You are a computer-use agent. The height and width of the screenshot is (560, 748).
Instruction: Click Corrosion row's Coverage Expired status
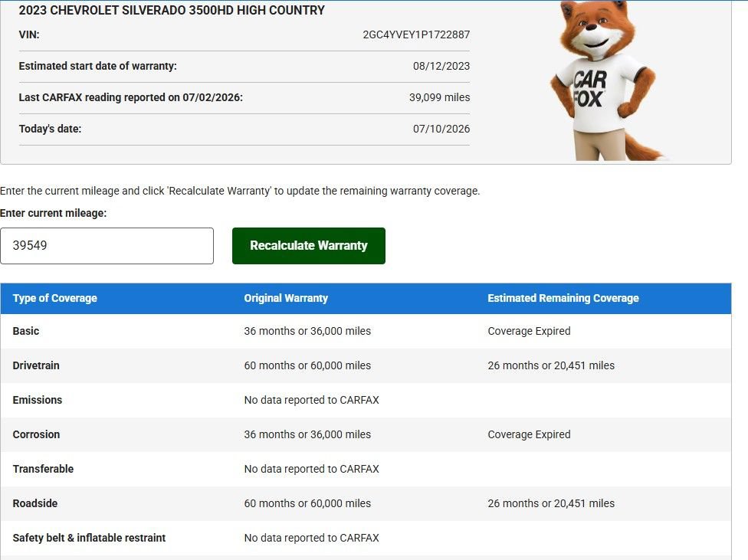(x=529, y=434)
